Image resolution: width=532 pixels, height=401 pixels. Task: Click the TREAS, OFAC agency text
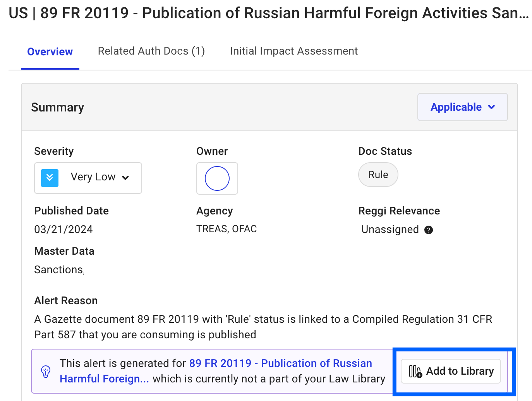point(227,229)
